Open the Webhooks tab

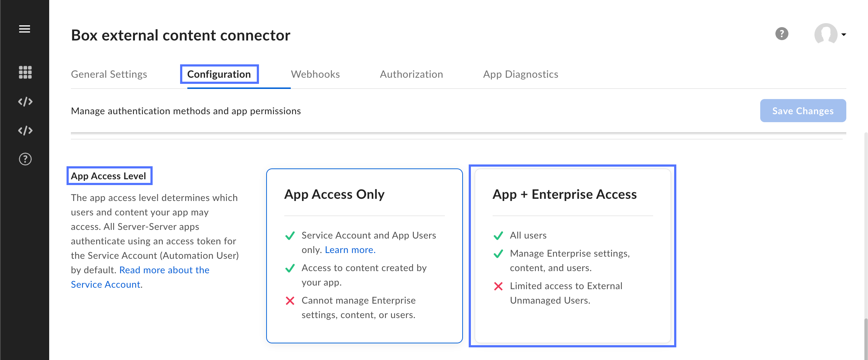coord(315,74)
